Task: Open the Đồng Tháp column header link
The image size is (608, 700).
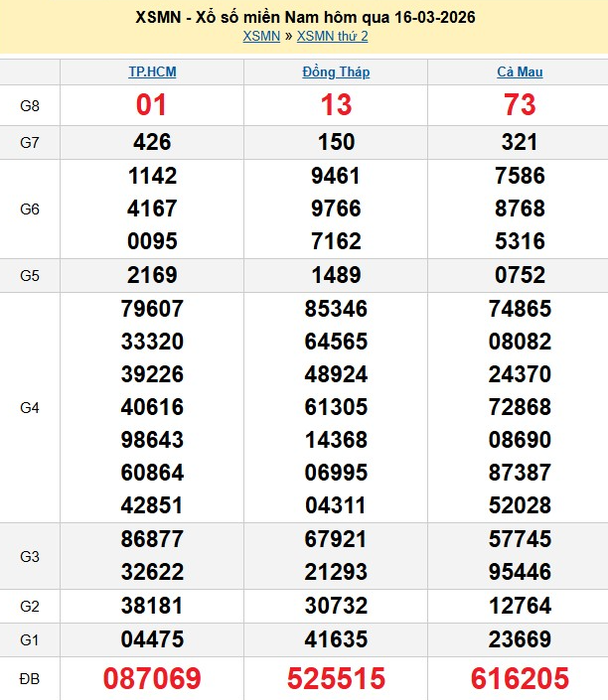Action: click(x=336, y=71)
